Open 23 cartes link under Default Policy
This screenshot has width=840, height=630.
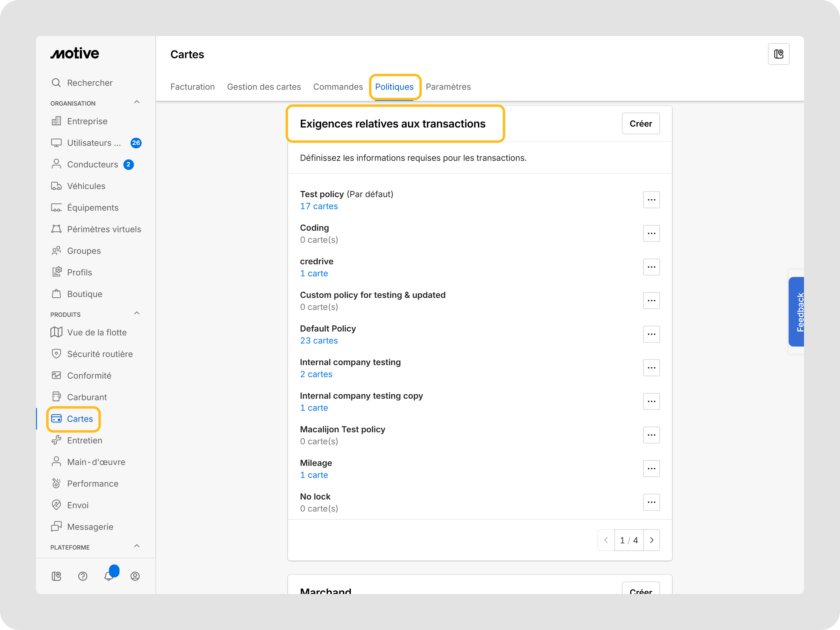[319, 341]
